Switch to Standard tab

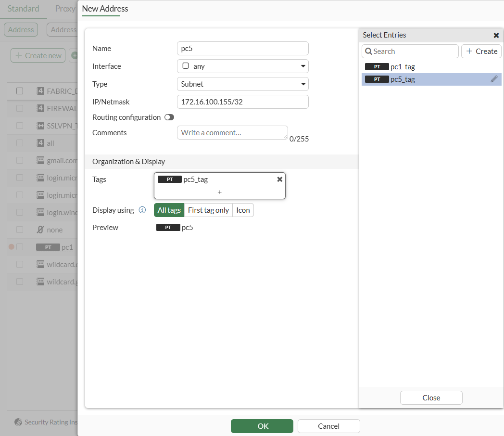[23, 9]
